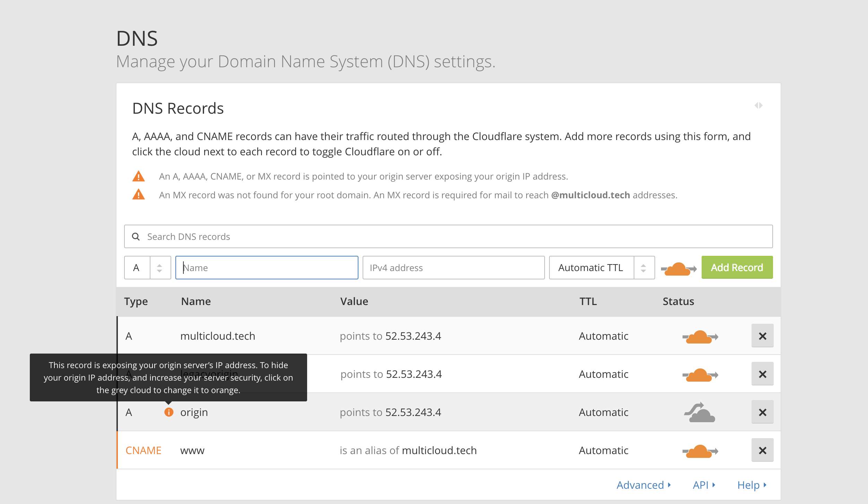Expand the Advanced link
Image resolution: width=868 pixels, height=504 pixels.
tap(644, 485)
